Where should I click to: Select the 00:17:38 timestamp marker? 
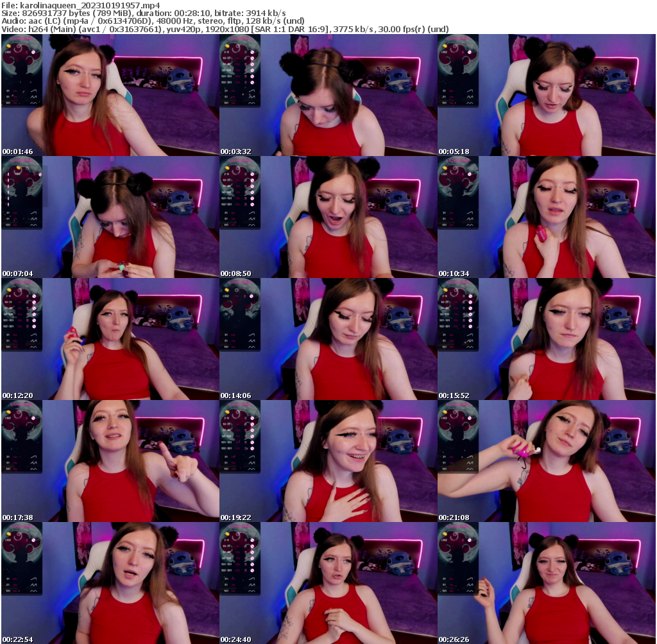[x=17, y=516]
